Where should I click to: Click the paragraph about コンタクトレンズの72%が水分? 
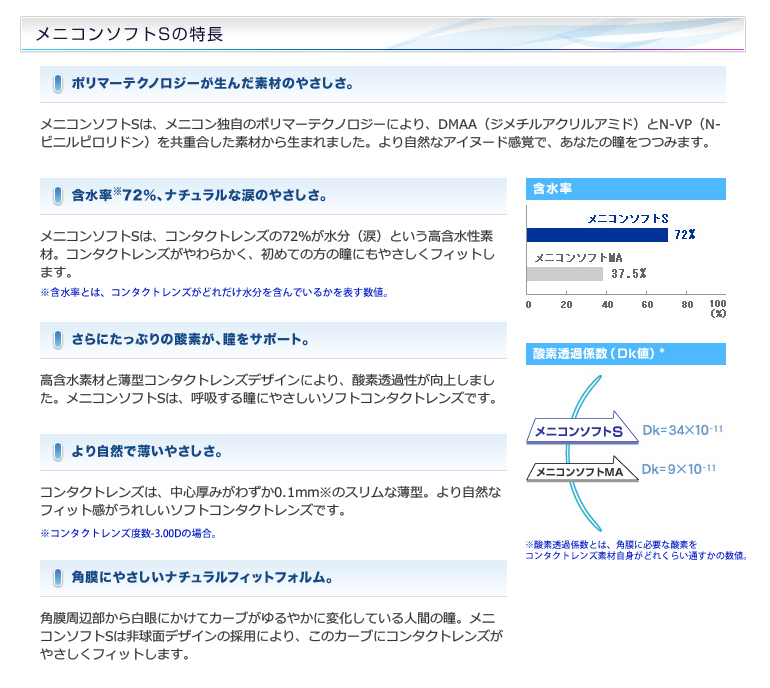point(268,254)
